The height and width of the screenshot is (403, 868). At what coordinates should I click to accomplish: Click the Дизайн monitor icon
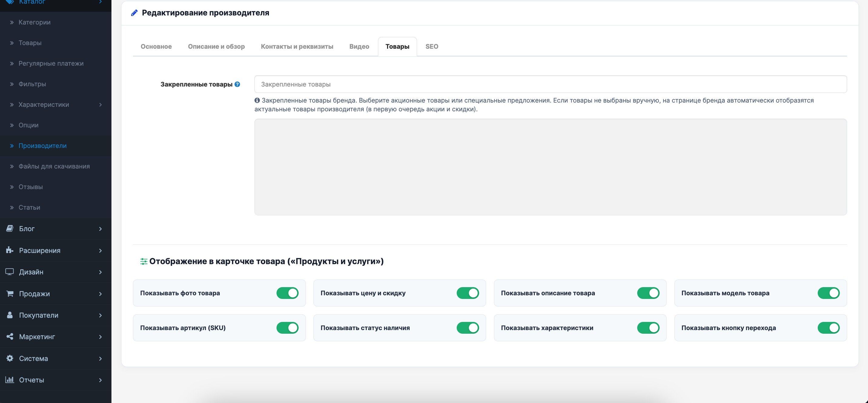click(x=10, y=272)
